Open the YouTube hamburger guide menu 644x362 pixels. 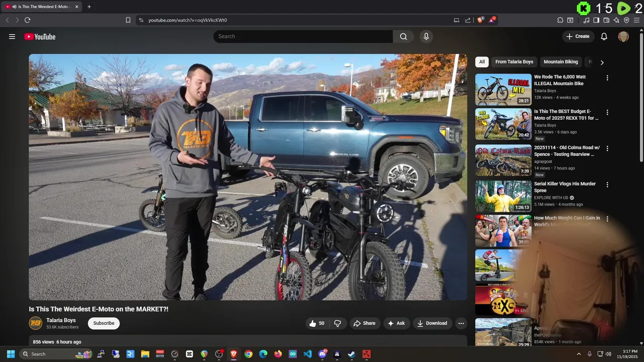click(x=12, y=36)
